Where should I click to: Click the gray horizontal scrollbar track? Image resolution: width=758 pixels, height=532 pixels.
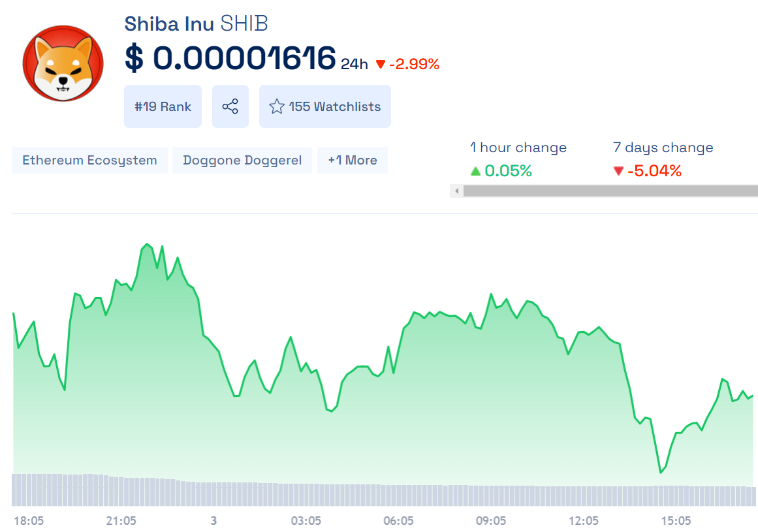[610, 191]
